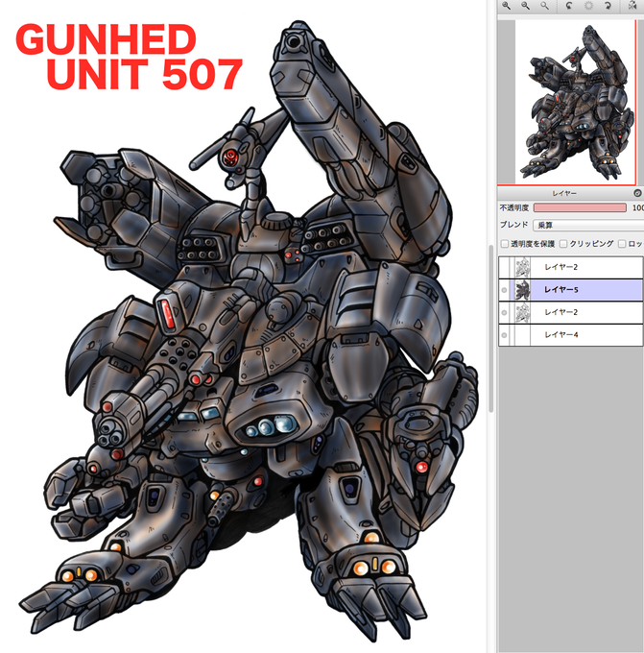Click the 不透明度 opacity slider bar
Image resolution: width=644 pixels, height=653 pixels.
[x=580, y=207]
